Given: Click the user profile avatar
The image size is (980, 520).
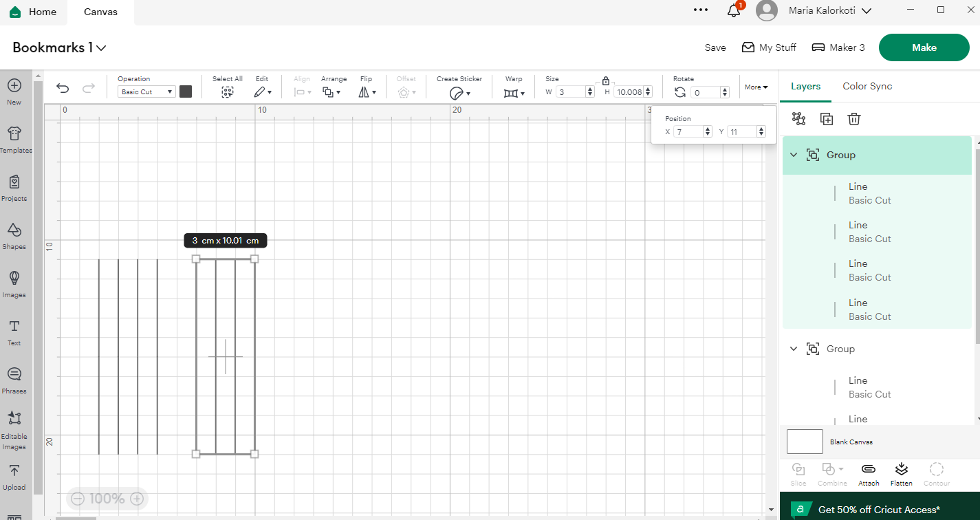Looking at the screenshot, I should [x=767, y=10].
